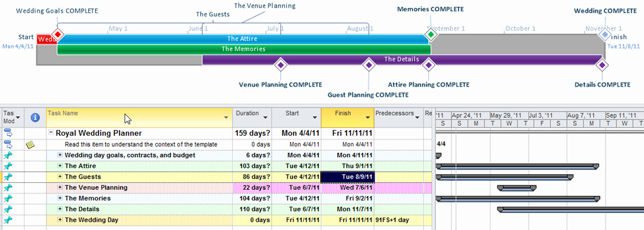Click auto-schedule mode icon for Royal Wedding Planner
The height and width of the screenshot is (230, 644).
(8, 133)
